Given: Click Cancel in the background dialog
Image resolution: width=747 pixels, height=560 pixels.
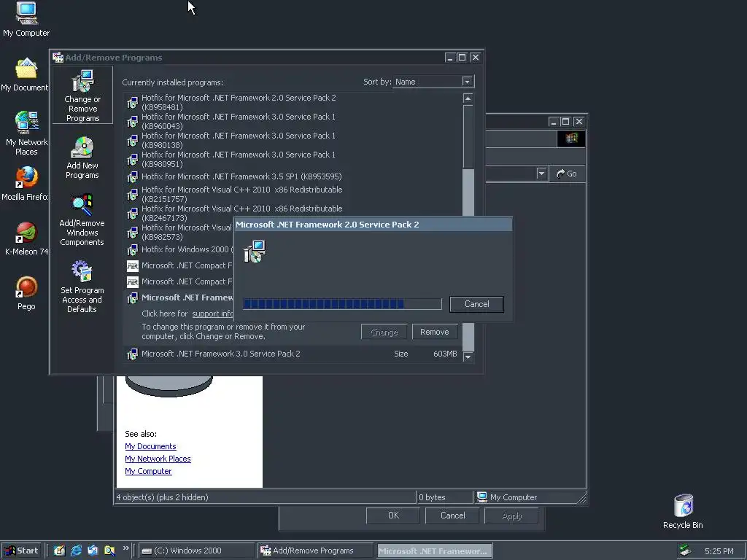Looking at the screenshot, I should [x=452, y=516].
